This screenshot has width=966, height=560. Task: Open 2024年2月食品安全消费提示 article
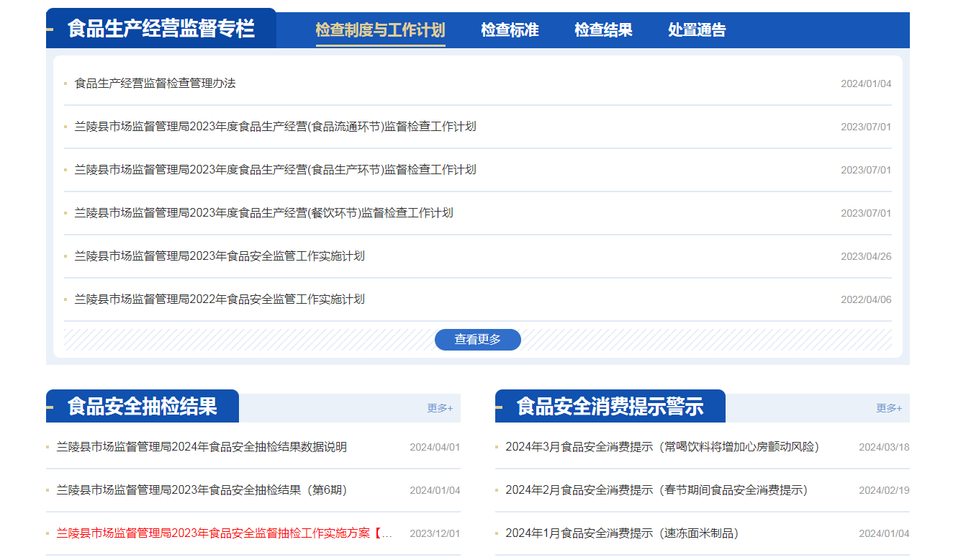(656, 490)
